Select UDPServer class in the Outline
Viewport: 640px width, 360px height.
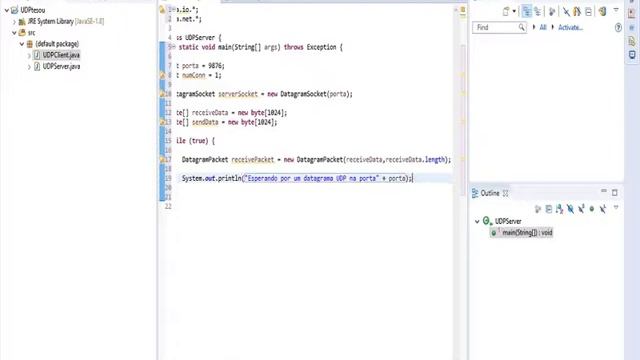(x=508, y=221)
